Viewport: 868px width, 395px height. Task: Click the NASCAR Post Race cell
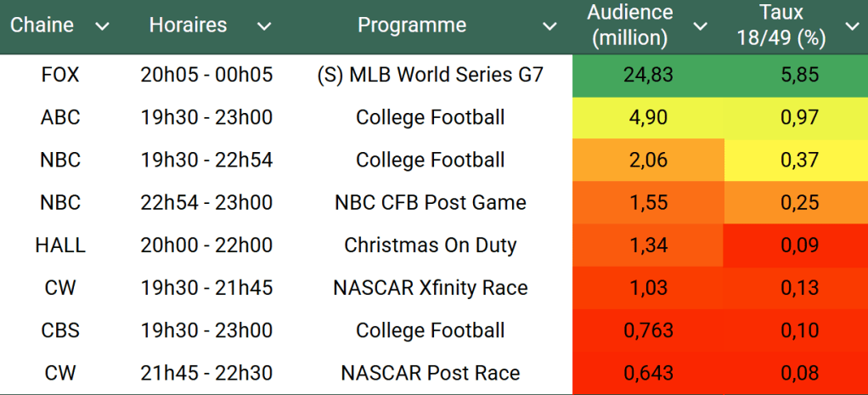[430, 373]
